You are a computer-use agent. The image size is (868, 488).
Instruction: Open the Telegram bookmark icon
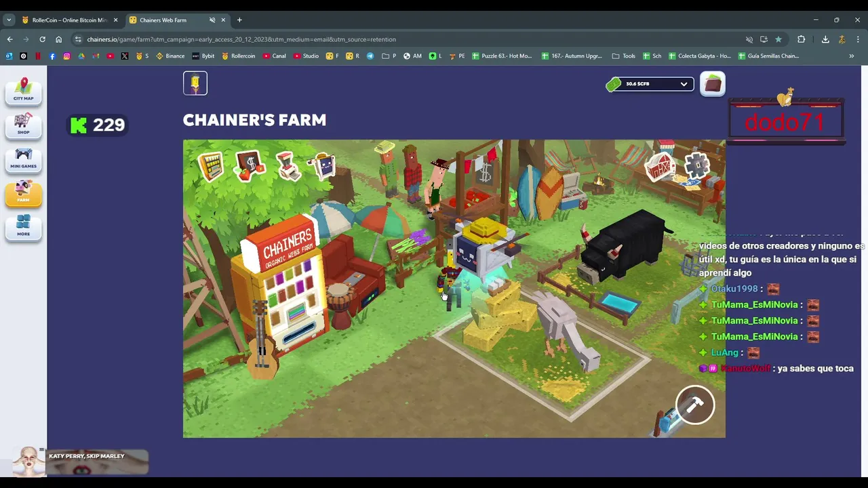pos(370,56)
